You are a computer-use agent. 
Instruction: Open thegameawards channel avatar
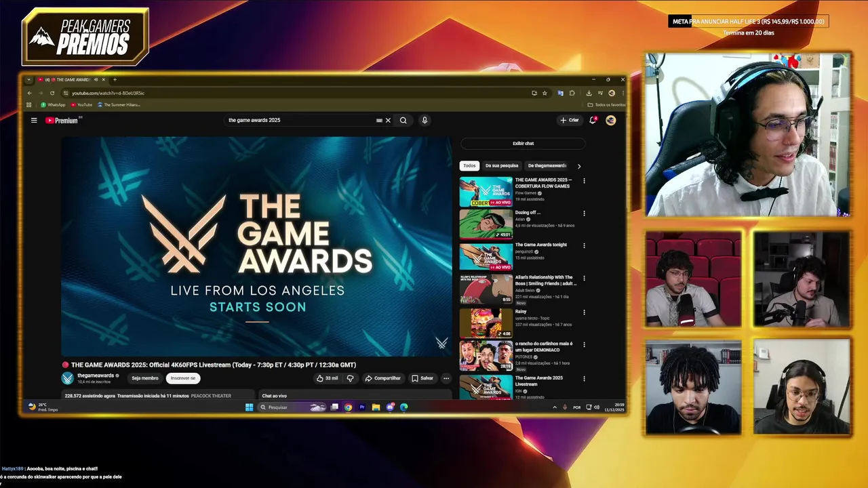click(x=67, y=378)
